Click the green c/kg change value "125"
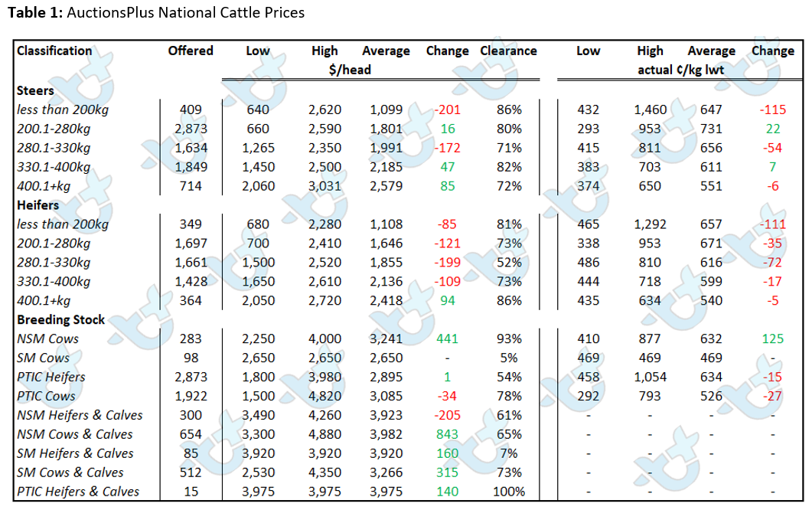Screen dimensions: 812x510 coord(773,339)
